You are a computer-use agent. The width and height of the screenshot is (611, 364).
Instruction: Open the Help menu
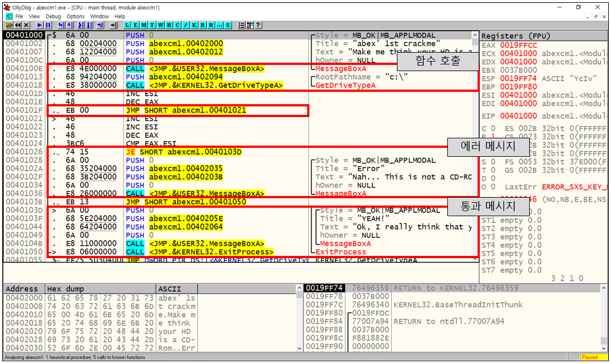(119, 16)
